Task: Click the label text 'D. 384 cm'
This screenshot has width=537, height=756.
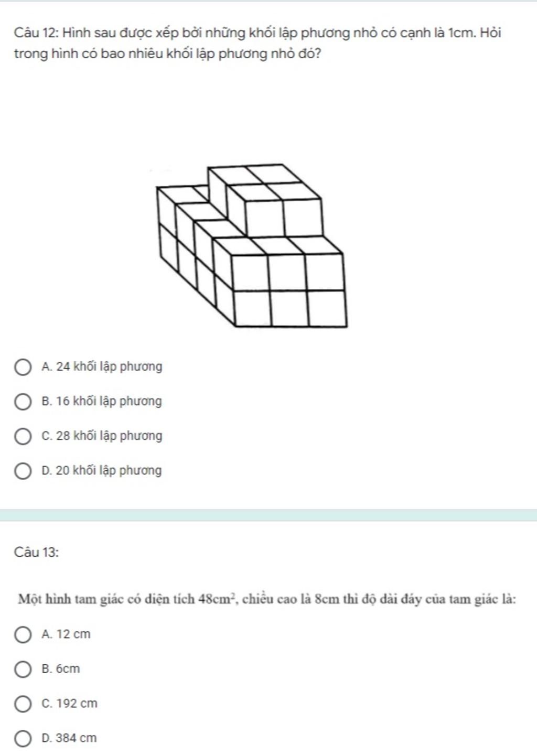Action: [69, 738]
